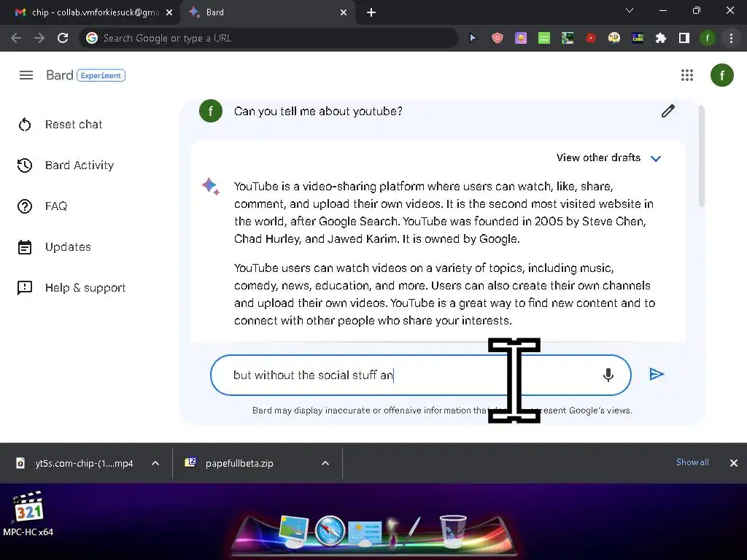
Task: Open the Bard hamburger menu
Action: [x=26, y=75]
